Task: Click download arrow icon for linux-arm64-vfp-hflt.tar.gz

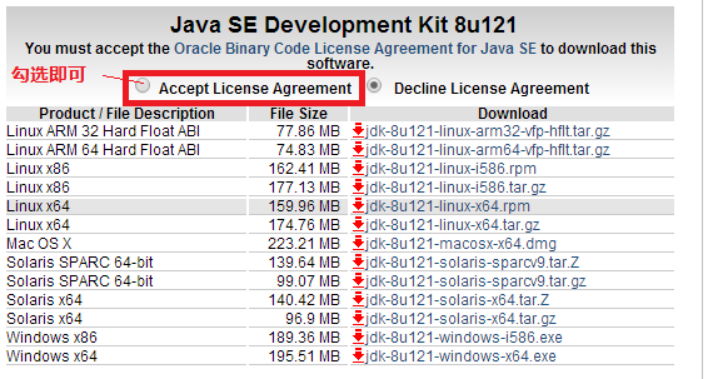Action: [x=359, y=150]
